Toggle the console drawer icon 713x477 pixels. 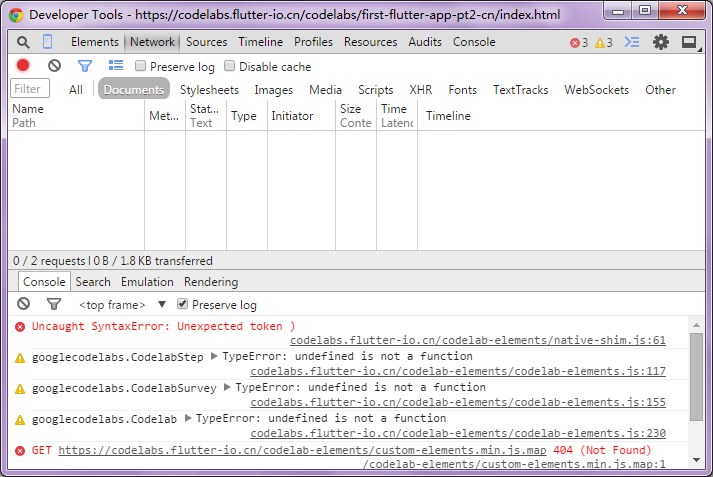coord(632,42)
